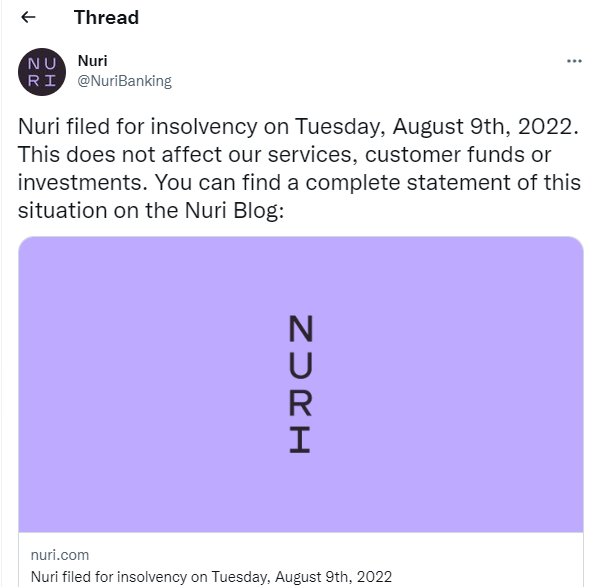Viewport: 598px width, 587px height.
Task: Open Nuri's round profile avatar
Action: [x=42, y=72]
